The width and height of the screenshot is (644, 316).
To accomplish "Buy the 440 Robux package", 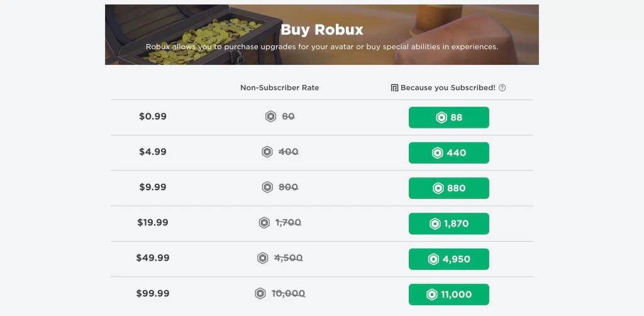I will (x=449, y=153).
